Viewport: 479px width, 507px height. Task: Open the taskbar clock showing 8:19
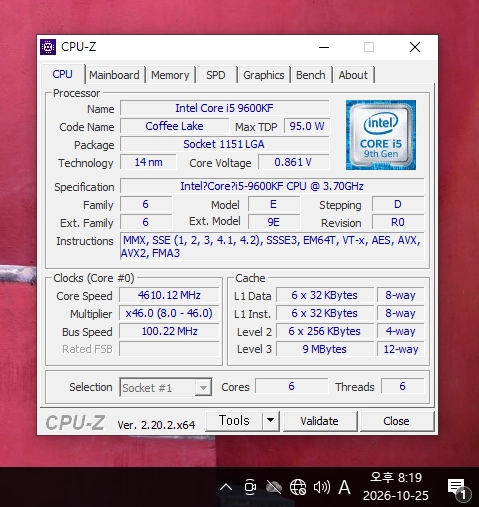[396, 487]
